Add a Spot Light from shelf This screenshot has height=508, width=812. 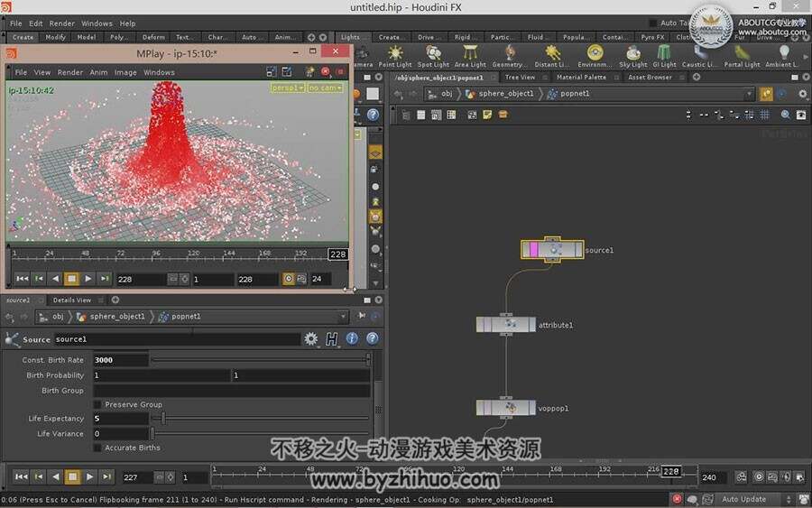click(433, 57)
